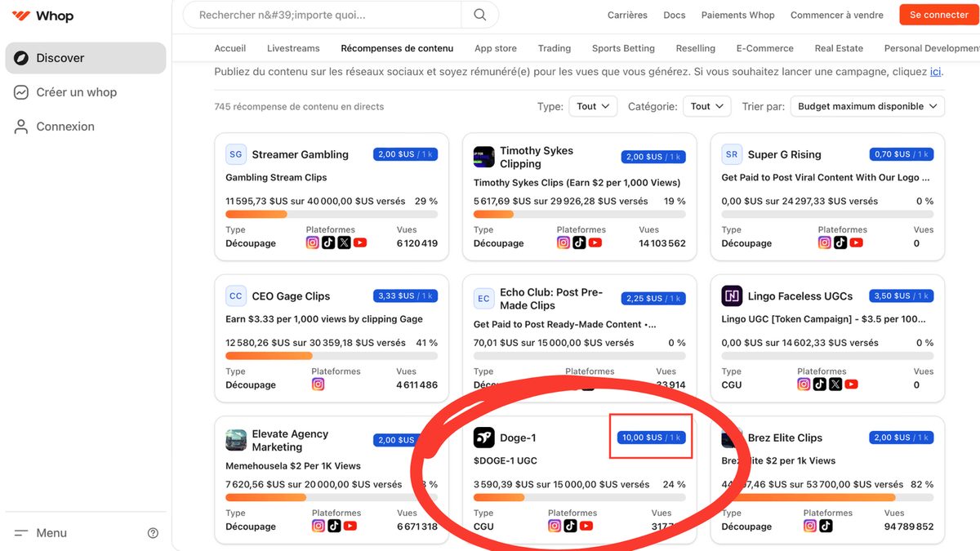The height and width of the screenshot is (551, 980).
Task: Select Créer un whop in sidebar
Action: 86,92
